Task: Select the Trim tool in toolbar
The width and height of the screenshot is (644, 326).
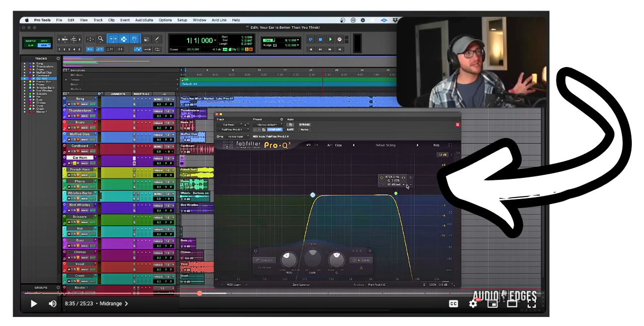Action: (112, 39)
